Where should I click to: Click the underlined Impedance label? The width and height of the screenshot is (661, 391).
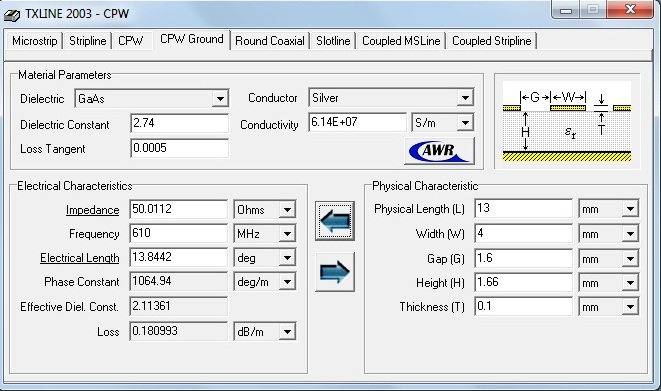92,210
